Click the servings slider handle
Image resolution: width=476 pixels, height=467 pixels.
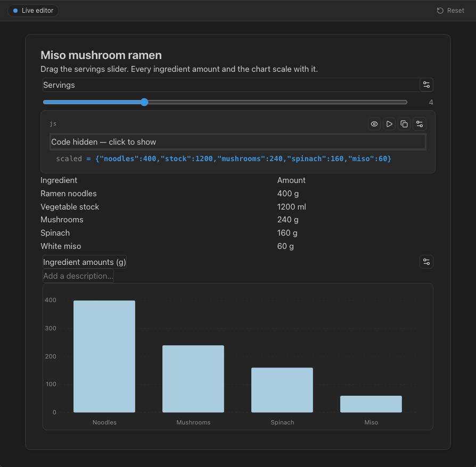coord(144,102)
